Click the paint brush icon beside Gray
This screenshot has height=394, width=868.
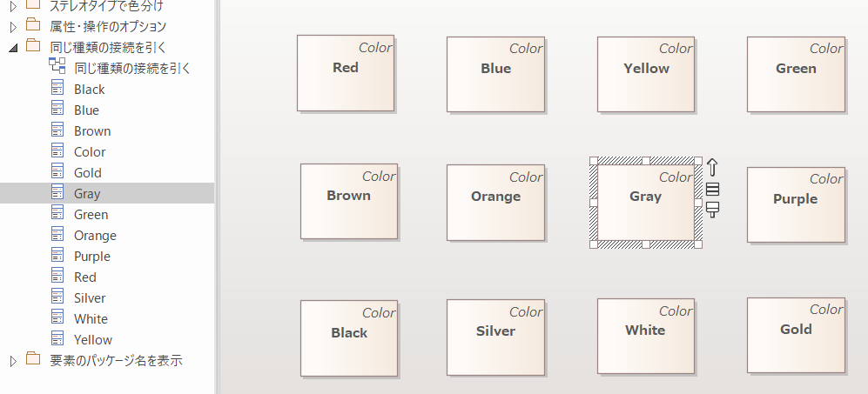712,210
